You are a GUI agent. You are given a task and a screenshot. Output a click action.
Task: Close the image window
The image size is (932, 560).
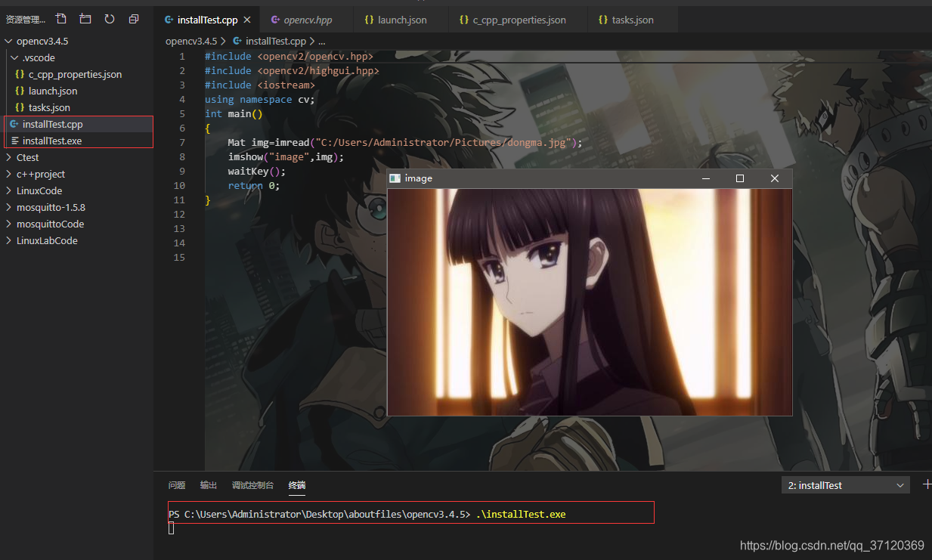pyautogui.click(x=775, y=178)
